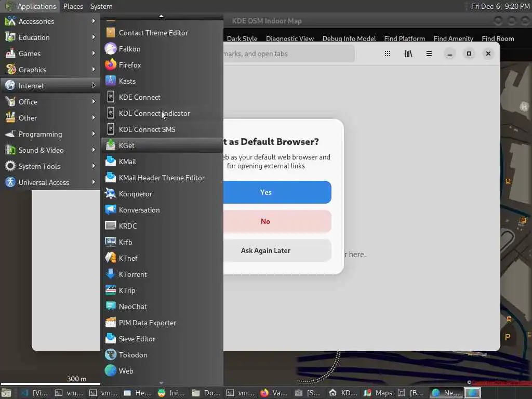
Task: Open KMail Header Theme Editor
Action: pos(162,178)
